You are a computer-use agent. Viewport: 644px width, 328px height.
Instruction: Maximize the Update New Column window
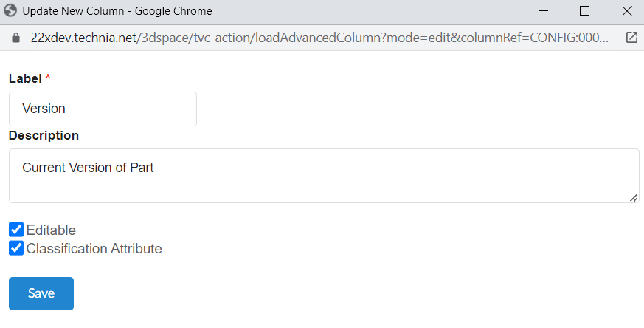coord(584,11)
